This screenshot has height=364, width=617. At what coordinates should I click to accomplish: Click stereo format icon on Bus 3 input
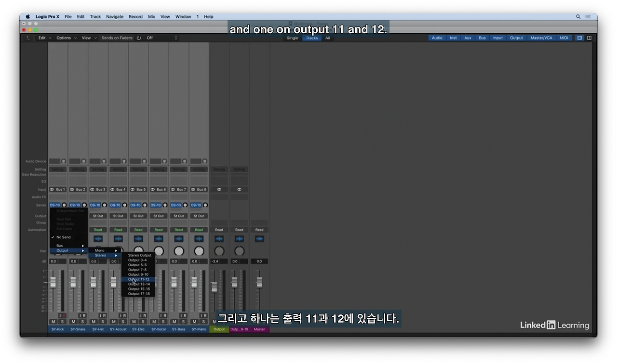tap(93, 190)
